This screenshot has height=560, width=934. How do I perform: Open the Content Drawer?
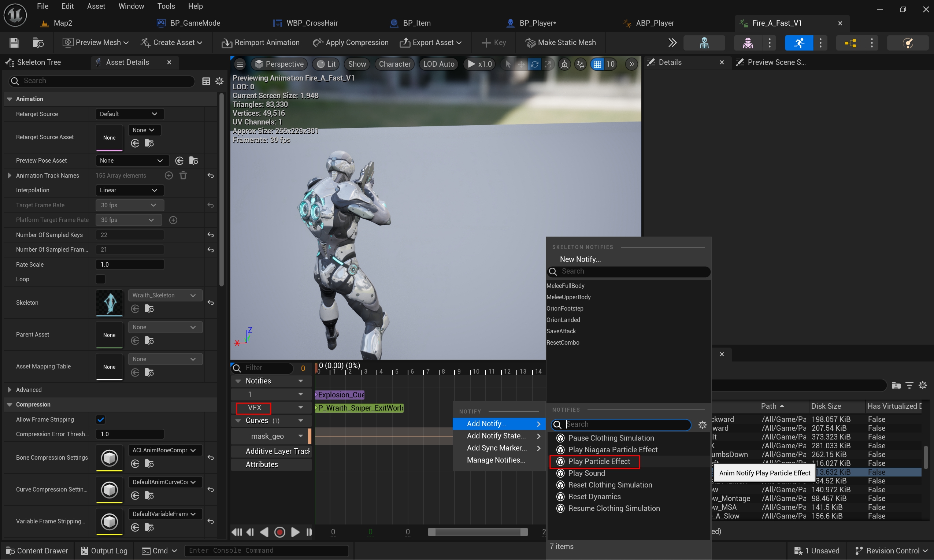click(37, 551)
